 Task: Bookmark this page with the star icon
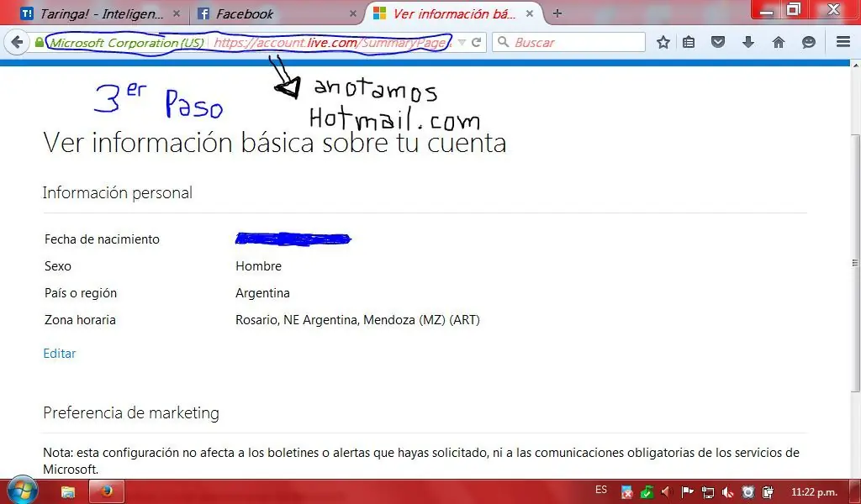(x=663, y=42)
